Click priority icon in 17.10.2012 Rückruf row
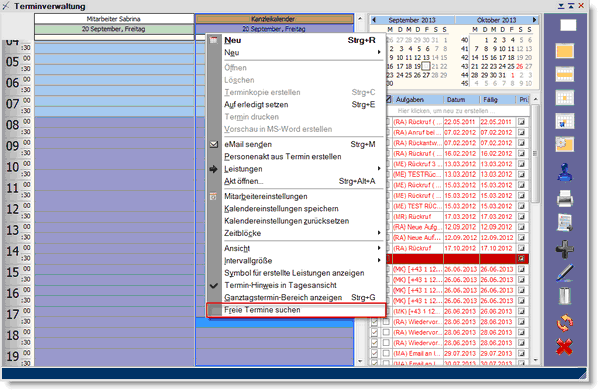The height and width of the screenshot is (391, 599). (521, 248)
